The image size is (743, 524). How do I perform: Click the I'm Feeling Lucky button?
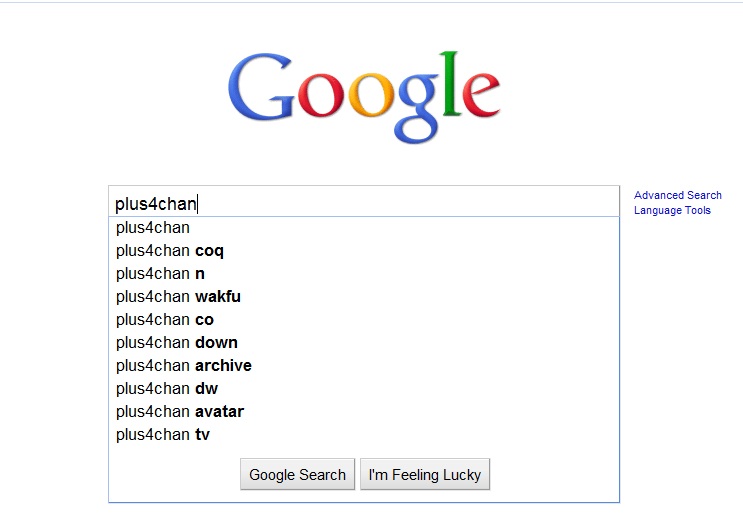tap(425, 475)
